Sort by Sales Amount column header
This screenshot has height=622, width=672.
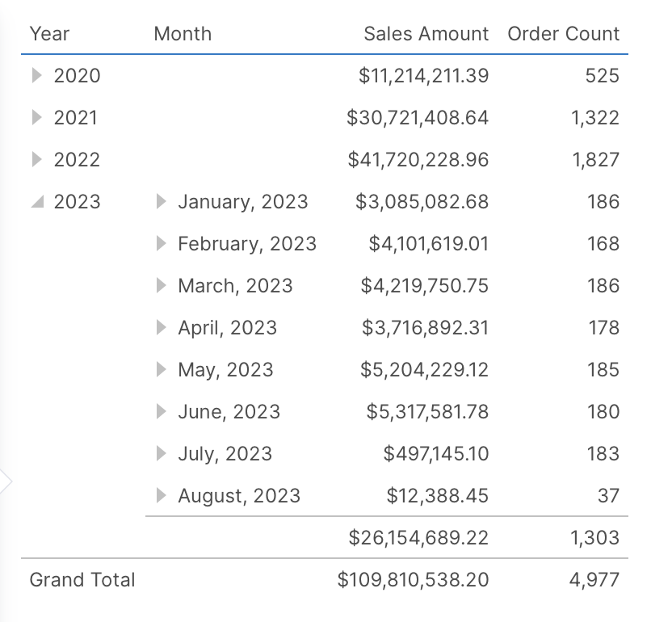point(426,34)
